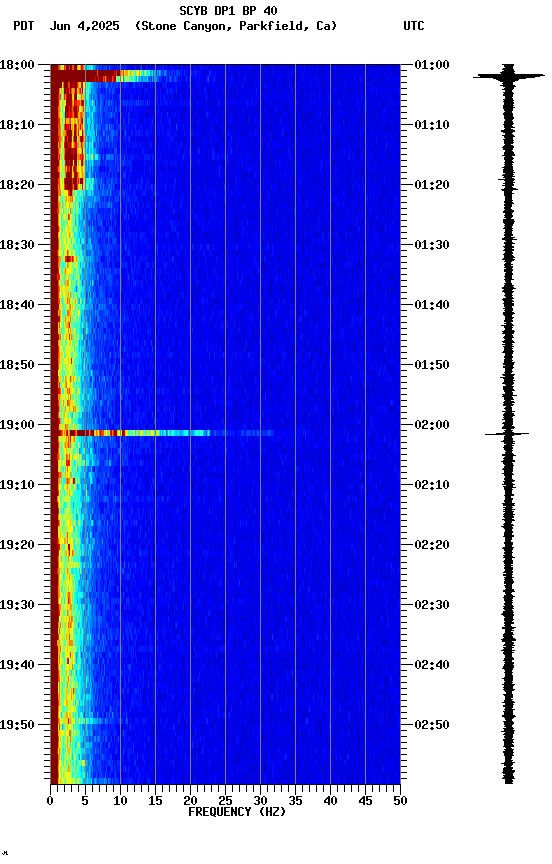Viewport: 552px width, 864px height.
Task: Click the large seismogram spike near 01:02 UTC
Action: click(x=508, y=75)
